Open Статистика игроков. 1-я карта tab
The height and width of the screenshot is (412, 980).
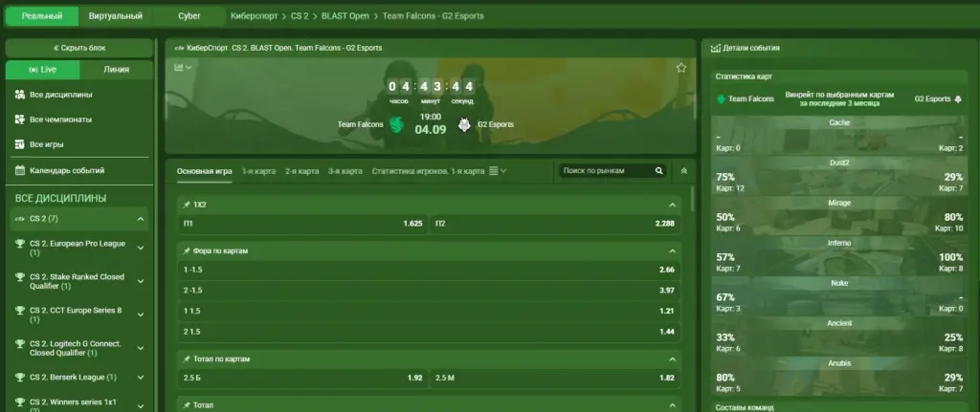tap(428, 171)
